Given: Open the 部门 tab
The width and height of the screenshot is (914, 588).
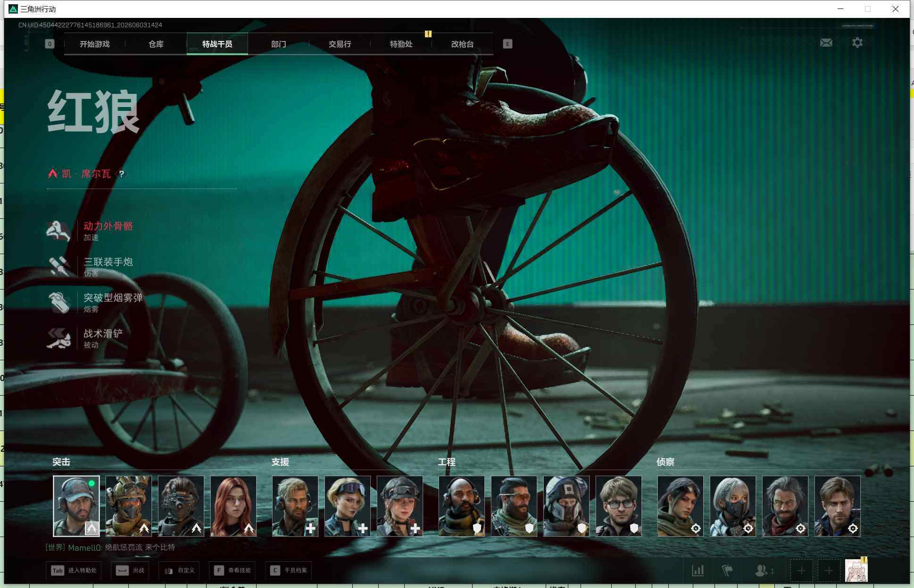Looking at the screenshot, I should tap(279, 44).
